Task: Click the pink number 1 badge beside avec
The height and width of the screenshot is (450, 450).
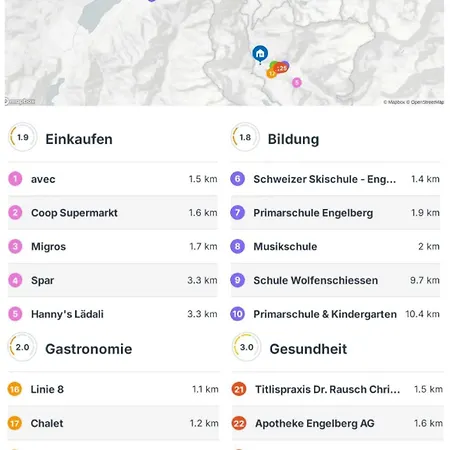Action: pyautogui.click(x=15, y=179)
